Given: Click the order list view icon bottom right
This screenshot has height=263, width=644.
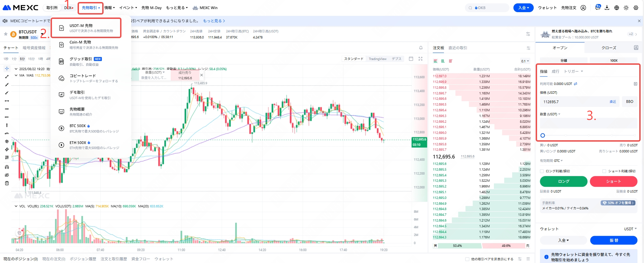Looking at the screenshot, I should click(x=528, y=259).
